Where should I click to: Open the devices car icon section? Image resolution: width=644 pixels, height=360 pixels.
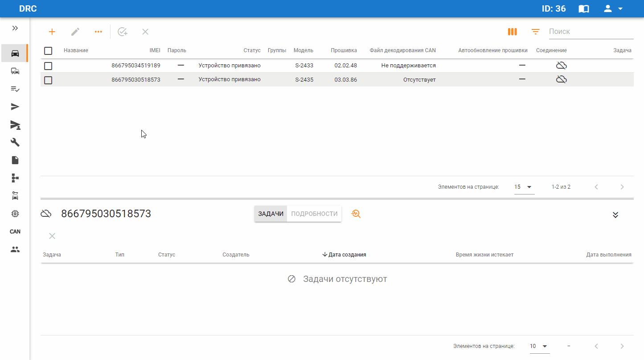[x=15, y=53]
